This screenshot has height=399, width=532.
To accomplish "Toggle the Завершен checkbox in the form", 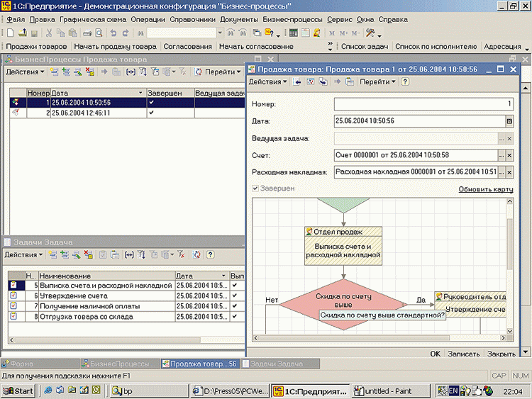I will [255, 189].
